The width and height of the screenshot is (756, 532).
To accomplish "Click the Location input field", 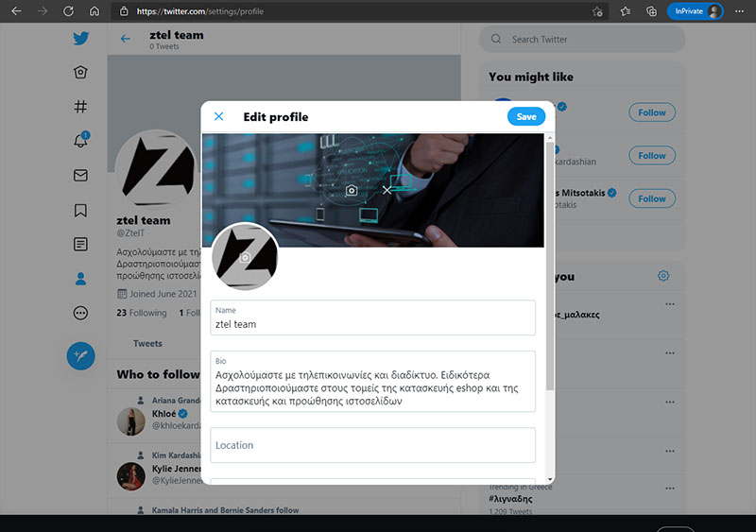I will [373, 445].
